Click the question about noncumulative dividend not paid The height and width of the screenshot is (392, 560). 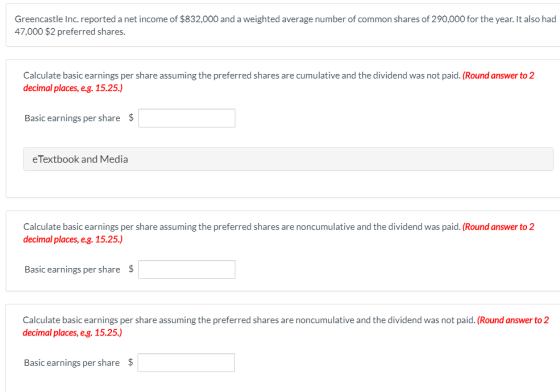pos(249,320)
